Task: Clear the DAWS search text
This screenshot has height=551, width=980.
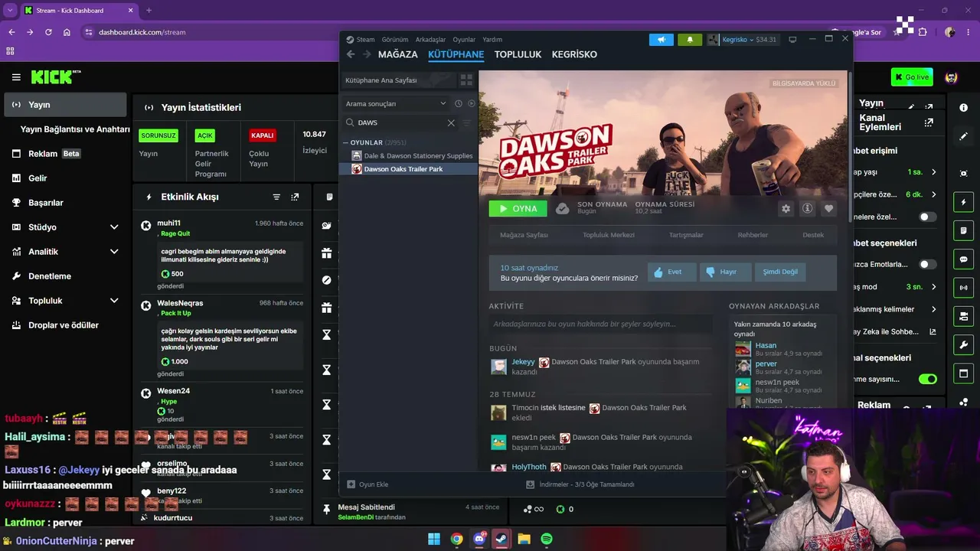Action: tap(451, 122)
